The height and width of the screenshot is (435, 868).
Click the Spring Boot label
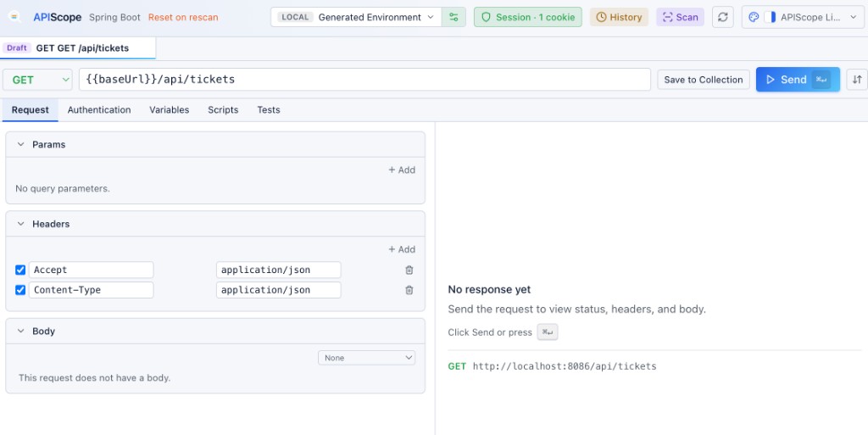tap(114, 17)
